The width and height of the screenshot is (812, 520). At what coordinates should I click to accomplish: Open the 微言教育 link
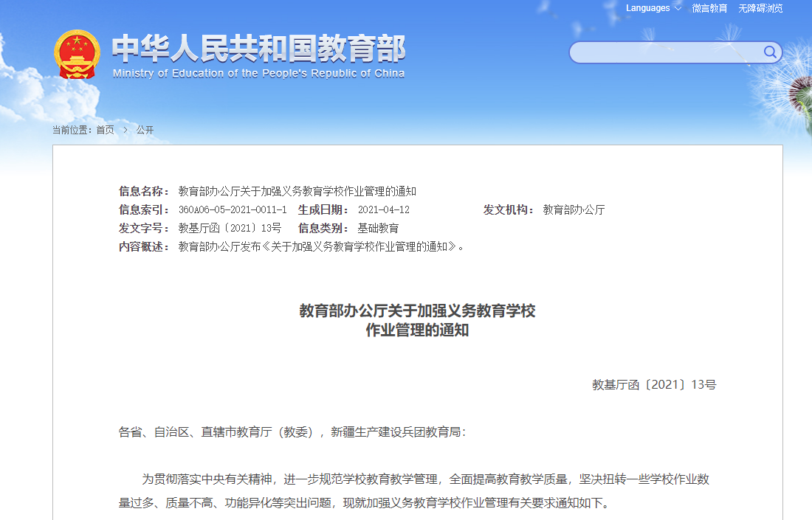point(709,8)
